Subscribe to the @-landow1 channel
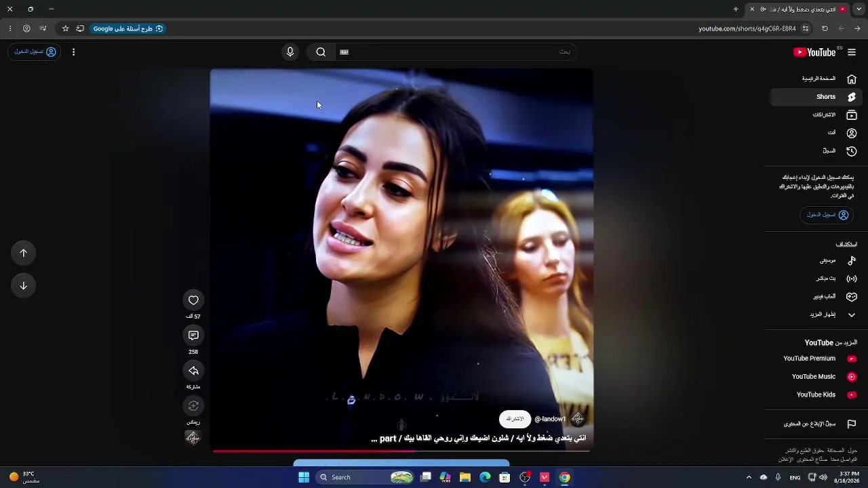Image resolution: width=868 pixels, height=488 pixels. pyautogui.click(x=515, y=419)
